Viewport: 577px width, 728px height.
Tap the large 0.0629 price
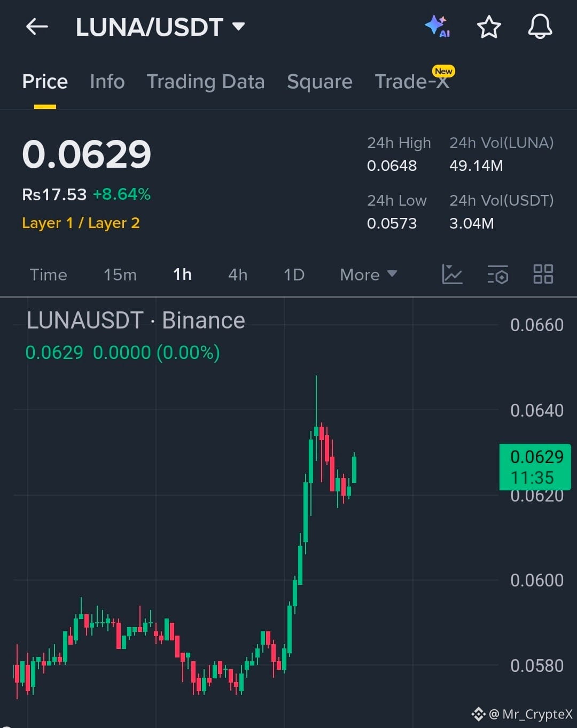coord(87,154)
